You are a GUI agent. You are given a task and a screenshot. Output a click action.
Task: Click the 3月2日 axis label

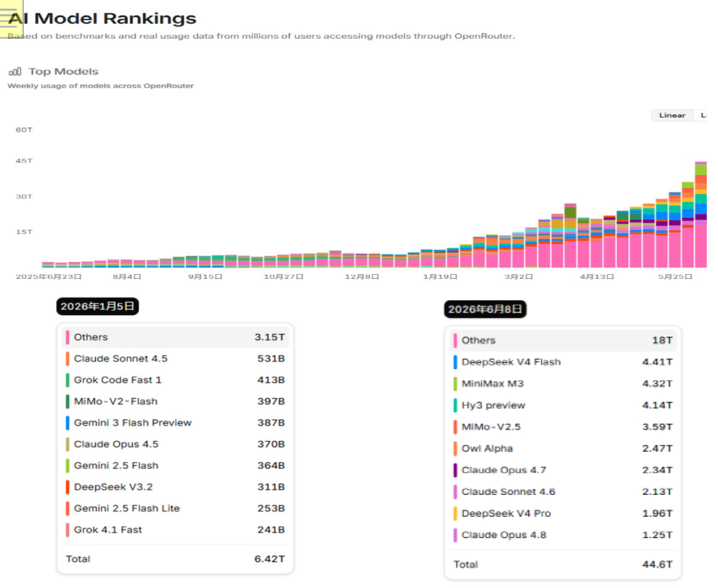(519, 277)
